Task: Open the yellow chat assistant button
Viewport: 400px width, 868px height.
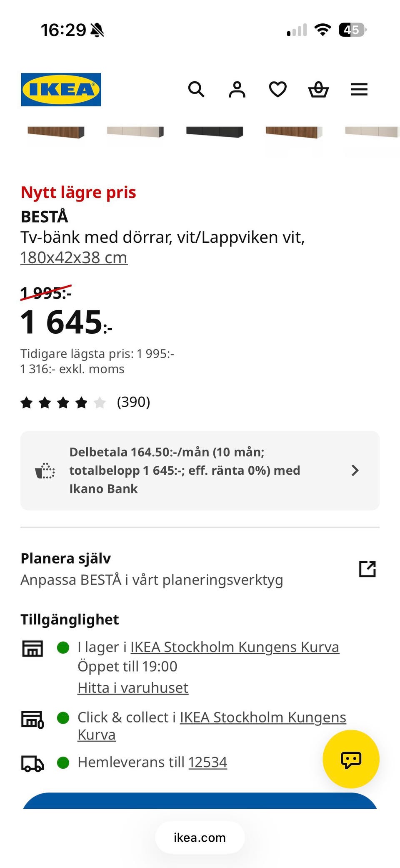Action: [351, 759]
